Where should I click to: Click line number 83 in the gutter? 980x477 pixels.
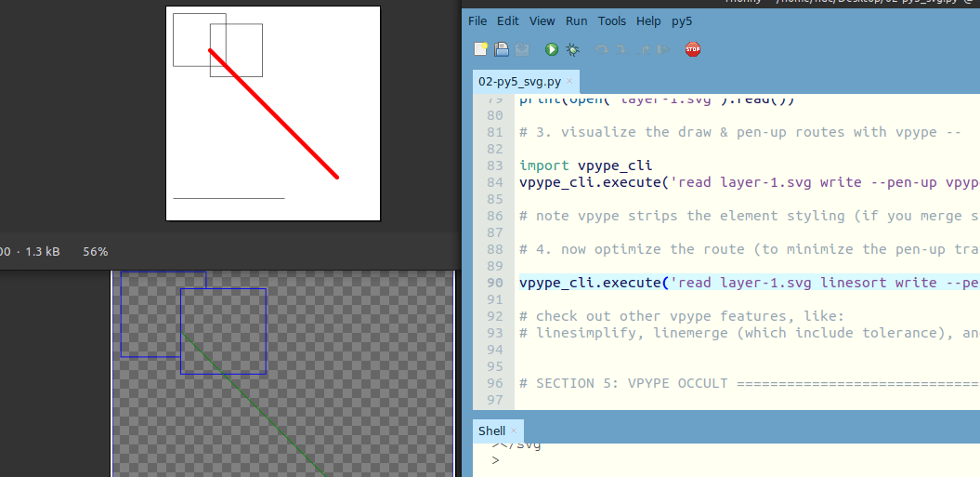coord(495,166)
